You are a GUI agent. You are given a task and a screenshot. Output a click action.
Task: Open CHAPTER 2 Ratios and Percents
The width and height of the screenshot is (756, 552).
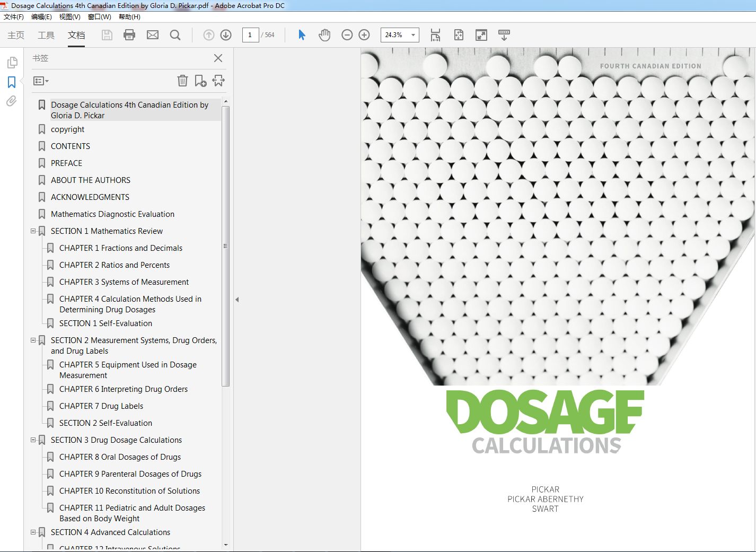tap(115, 265)
